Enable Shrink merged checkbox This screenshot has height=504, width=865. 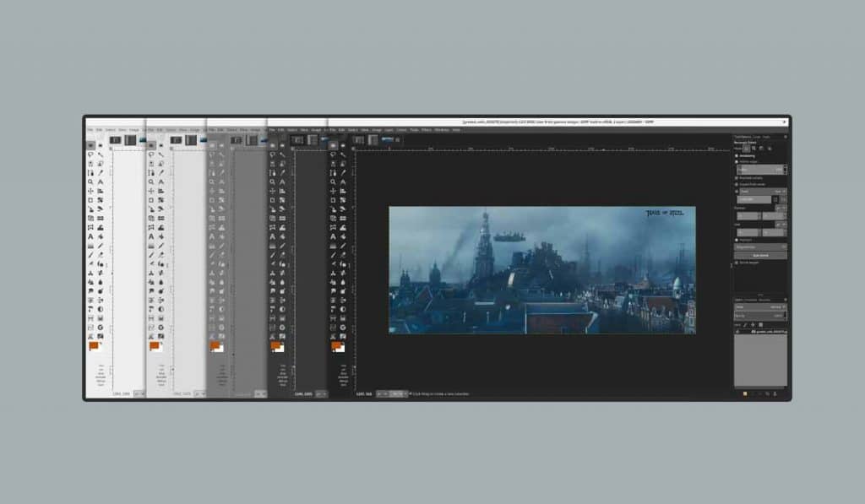pyautogui.click(x=737, y=263)
